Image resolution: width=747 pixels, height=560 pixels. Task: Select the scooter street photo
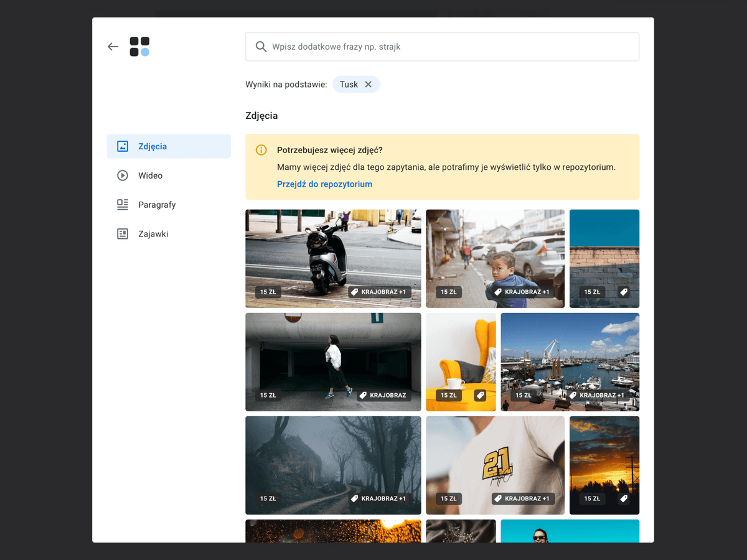(x=333, y=258)
